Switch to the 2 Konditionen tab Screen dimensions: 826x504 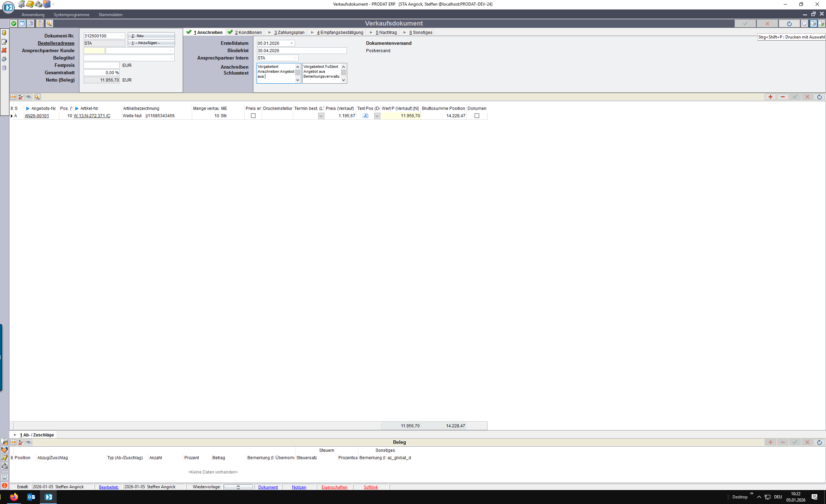[248, 33]
